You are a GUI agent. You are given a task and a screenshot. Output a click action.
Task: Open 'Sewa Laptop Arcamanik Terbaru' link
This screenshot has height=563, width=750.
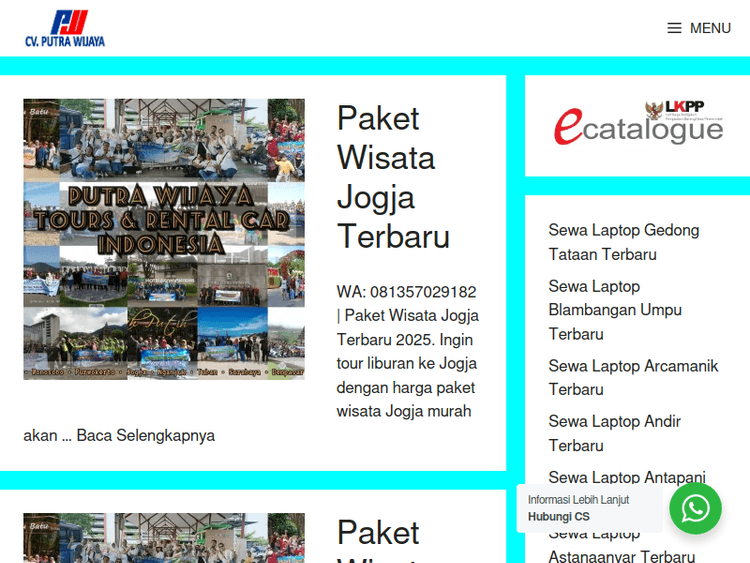pos(633,377)
